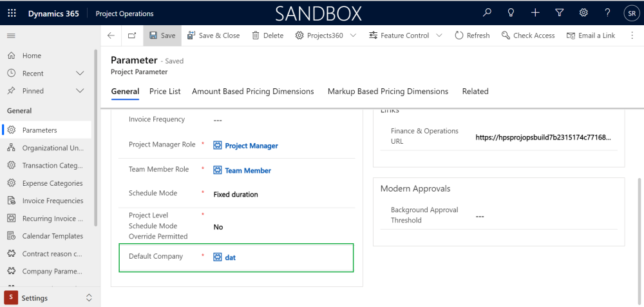Click the help question mark icon
Viewport: 644px width, 307px height.
point(607,14)
